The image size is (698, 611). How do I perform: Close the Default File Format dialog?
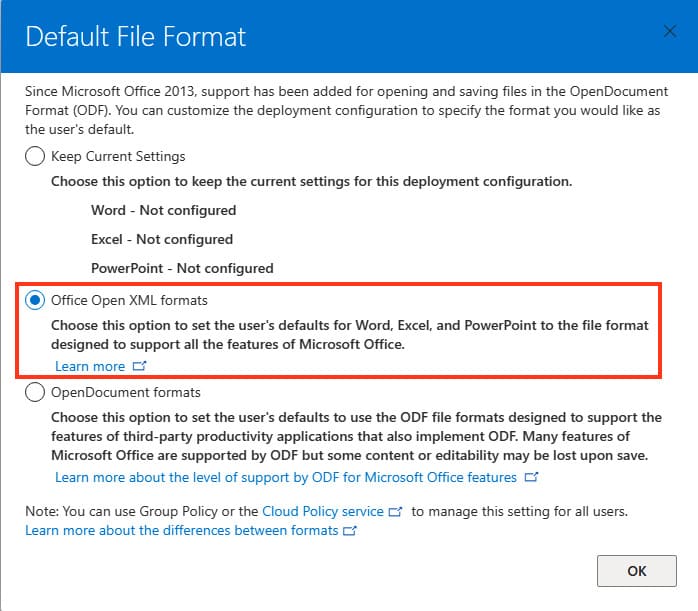(670, 32)
